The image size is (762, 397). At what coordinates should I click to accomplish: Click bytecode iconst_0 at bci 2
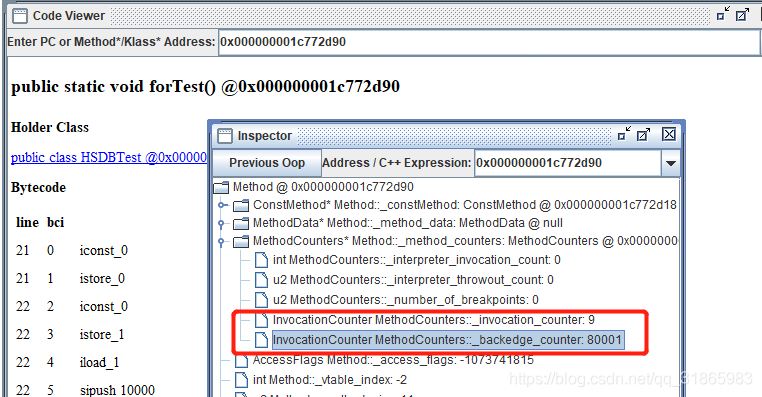point(104,307)
